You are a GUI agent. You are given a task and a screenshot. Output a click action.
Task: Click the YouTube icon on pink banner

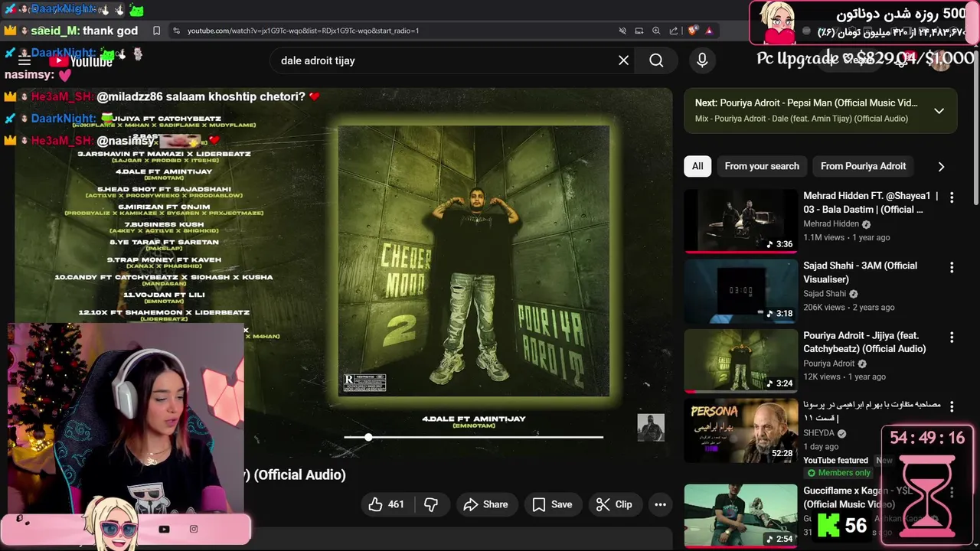tap(164, 529)
